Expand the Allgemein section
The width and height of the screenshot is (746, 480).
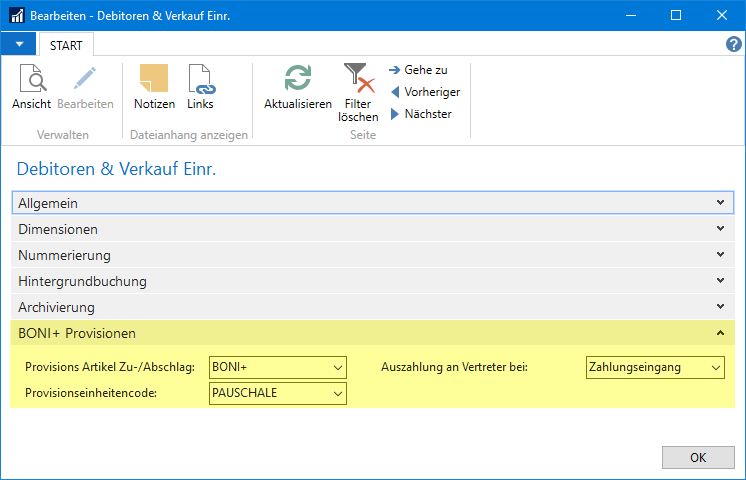point(373,203)
